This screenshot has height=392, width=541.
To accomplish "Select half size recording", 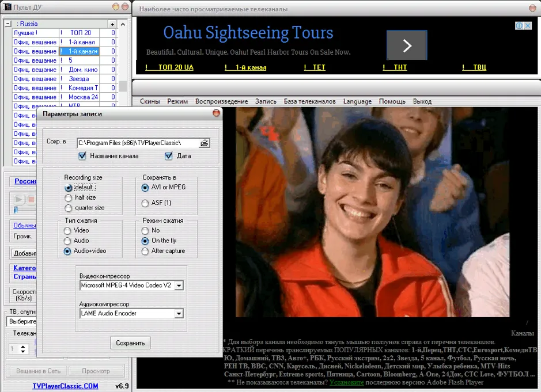I will [69, 197].
